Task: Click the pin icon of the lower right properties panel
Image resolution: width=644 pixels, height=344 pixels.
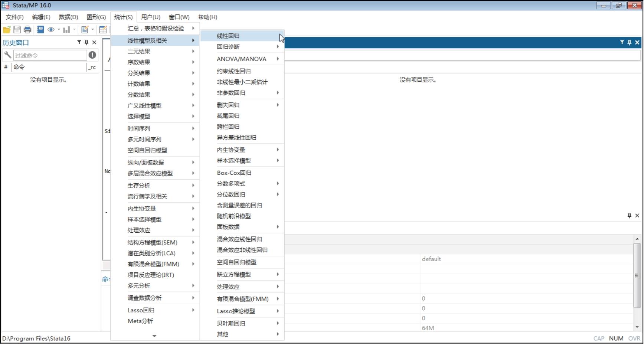Action: pos(630,216)
